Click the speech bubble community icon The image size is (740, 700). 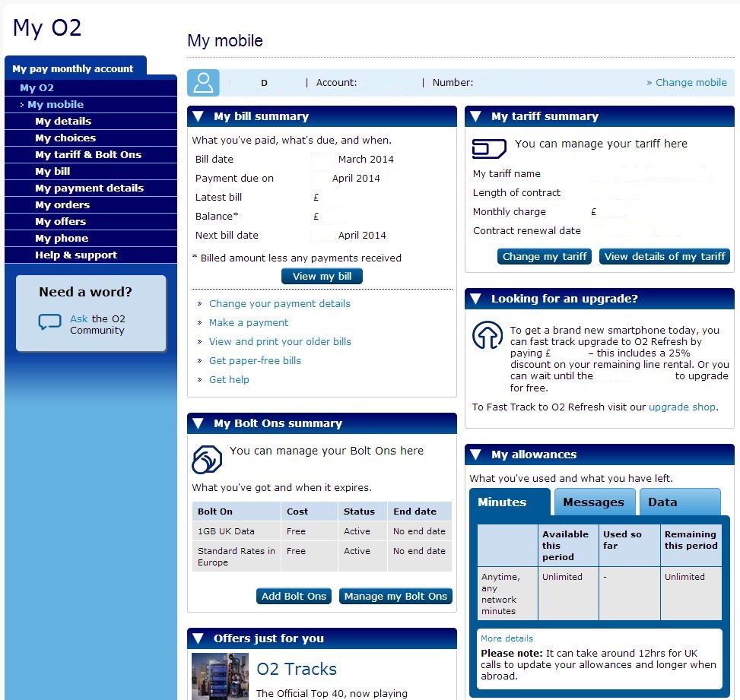click(x=50, y=322)
